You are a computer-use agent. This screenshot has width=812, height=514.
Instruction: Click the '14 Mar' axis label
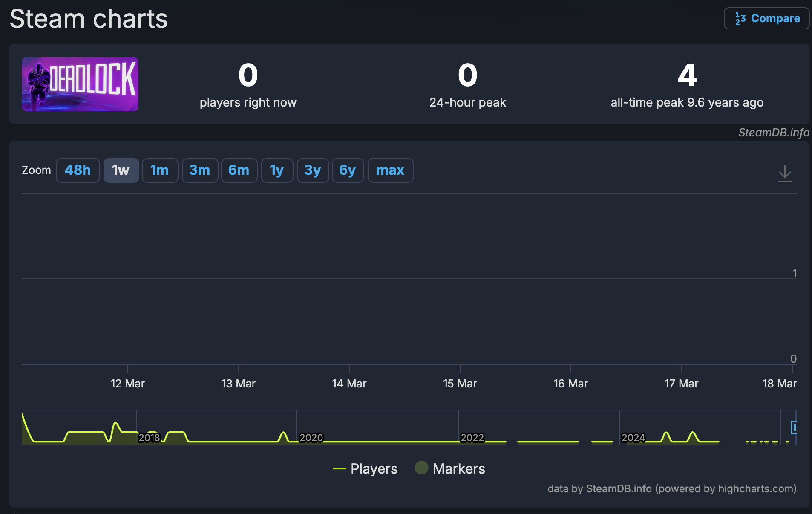[349, 384]
